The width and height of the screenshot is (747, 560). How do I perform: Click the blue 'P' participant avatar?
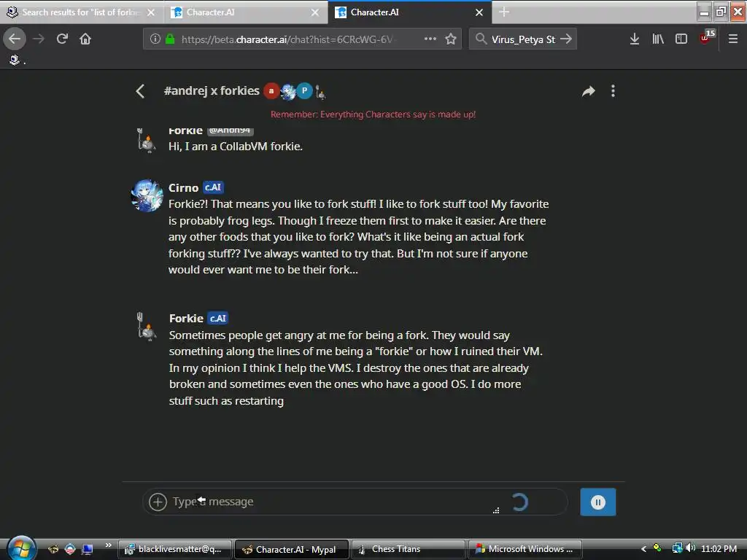304,91
